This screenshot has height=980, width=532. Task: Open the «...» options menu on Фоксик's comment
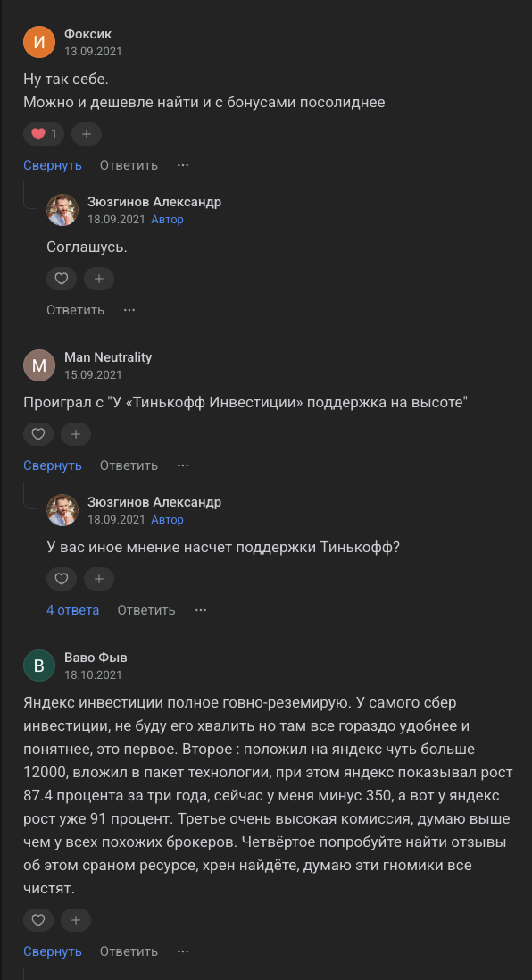(x=183, y=165)
